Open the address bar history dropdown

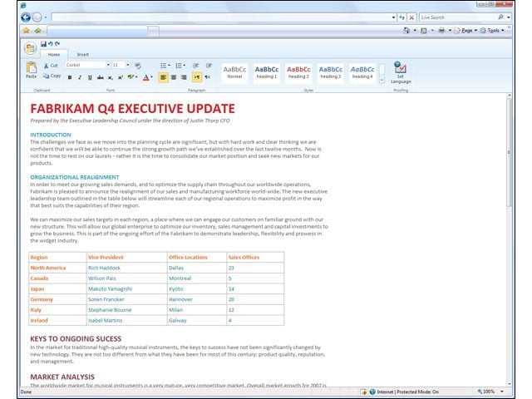click(393, 17)
